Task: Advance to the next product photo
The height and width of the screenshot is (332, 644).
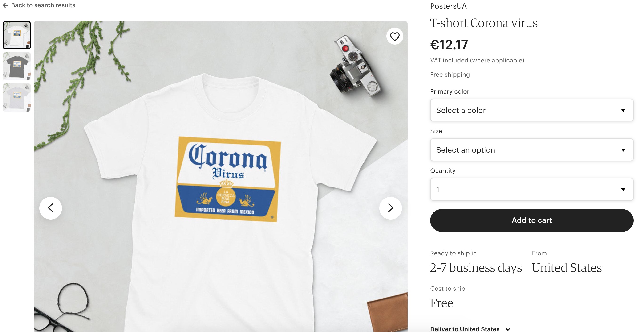Action: (390, 208)
